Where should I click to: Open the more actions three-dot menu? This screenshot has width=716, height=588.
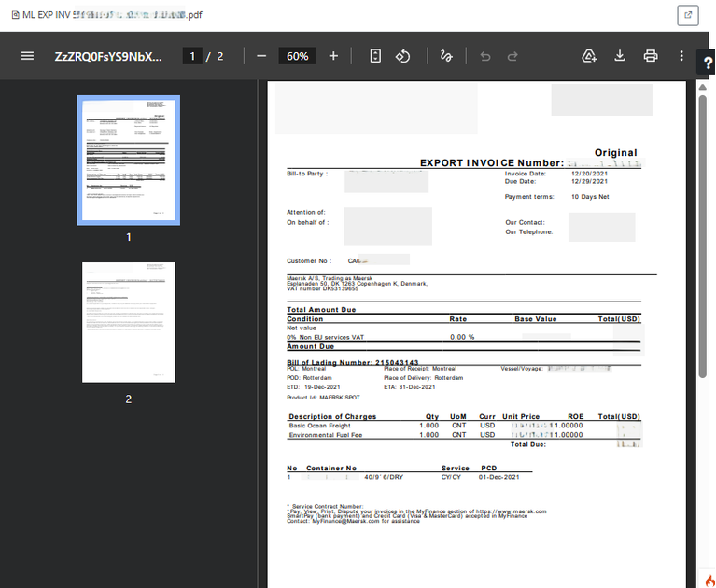(681, 56)
